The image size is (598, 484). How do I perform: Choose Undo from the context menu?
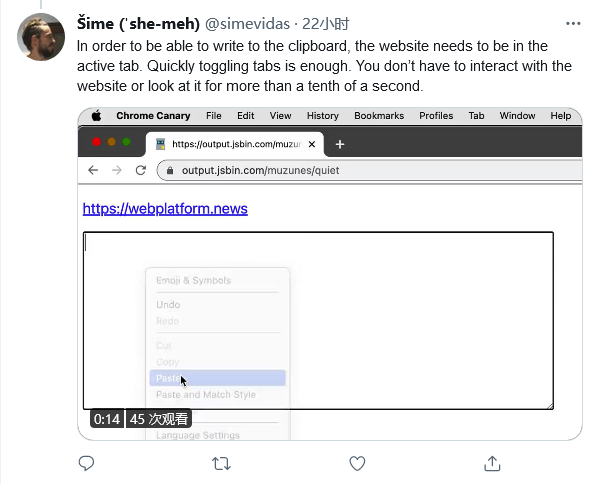168,305
